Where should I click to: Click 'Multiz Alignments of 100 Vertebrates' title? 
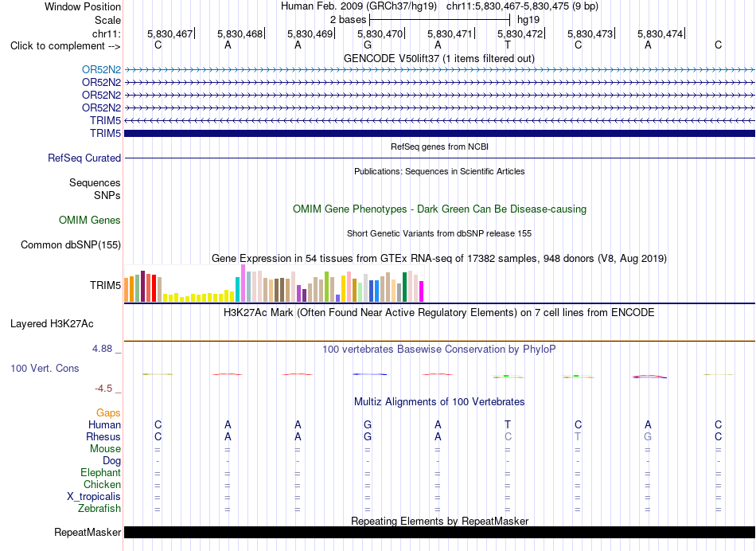[439, 402]
